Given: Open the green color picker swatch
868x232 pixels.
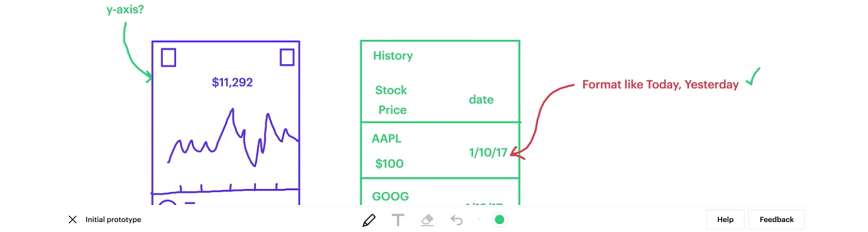Looking at the screenshot, I should [x=499, y=220].
